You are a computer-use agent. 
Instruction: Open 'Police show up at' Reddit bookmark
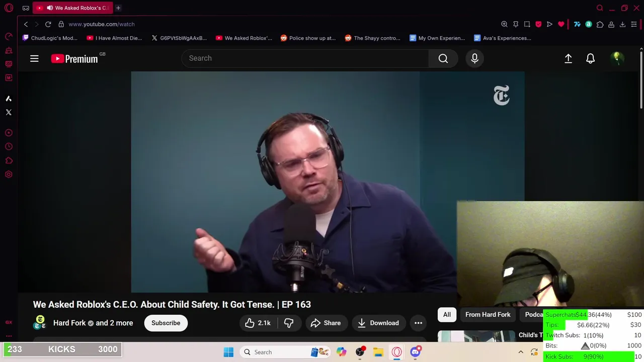point(308,38)
